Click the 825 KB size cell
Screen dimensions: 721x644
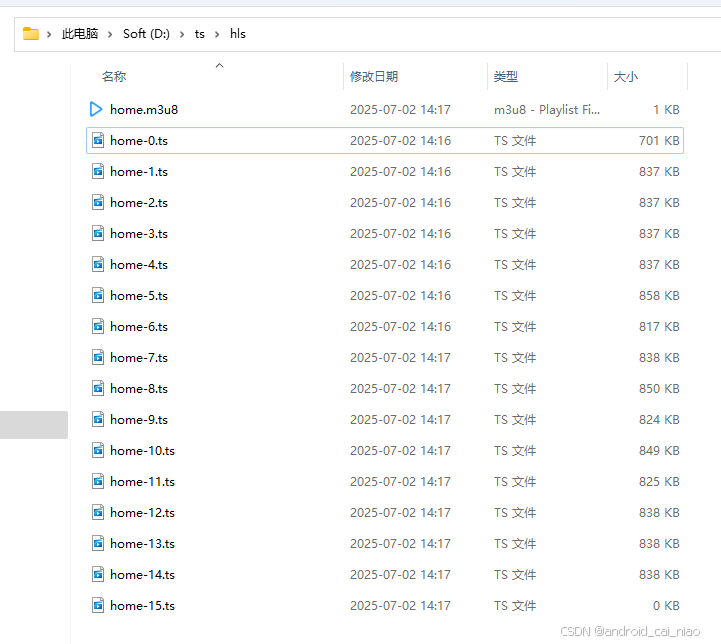point(659,482)
